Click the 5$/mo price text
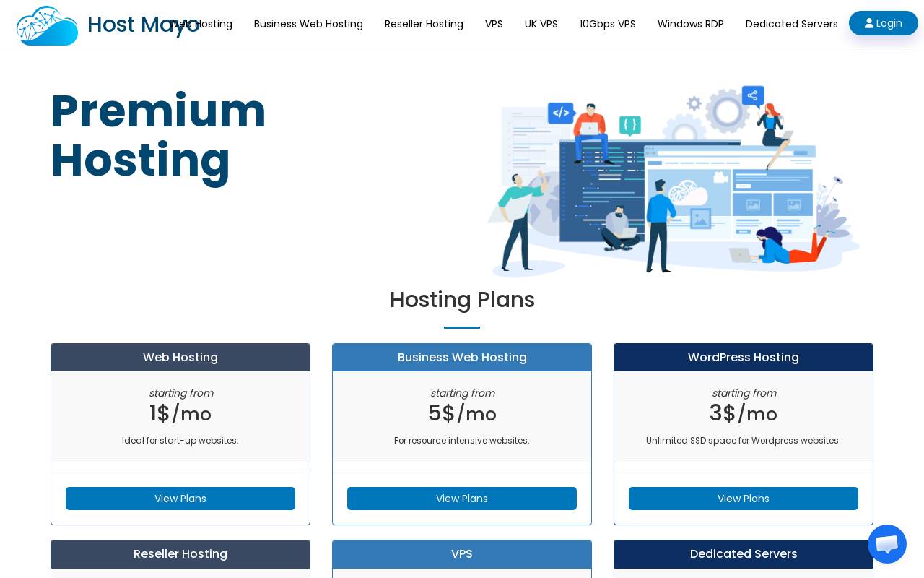This screenshot has height=578, width=924. (462, 414)
